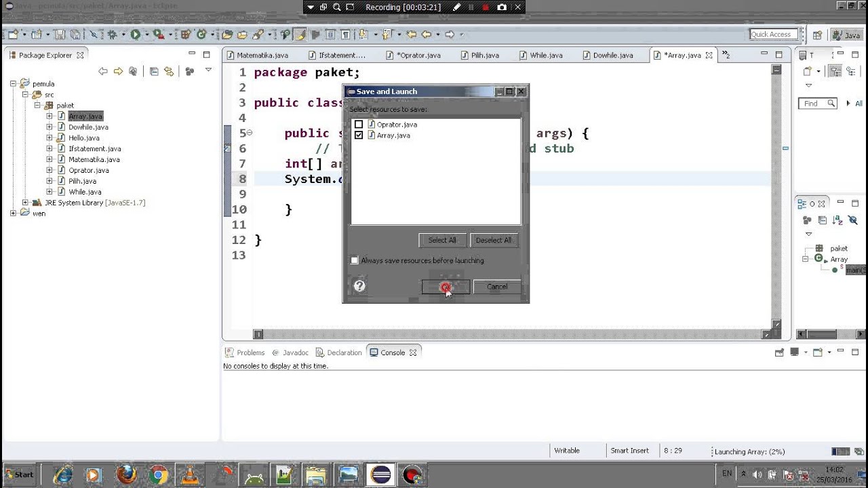Viewport: 868px width, 488px height.
Task: Click the Open Perspective icon
Action: [x=818, y=35]
